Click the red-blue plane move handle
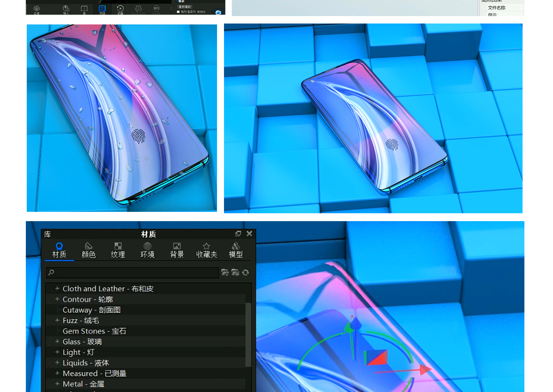Viewport: 553px width, 392px height. coord(376,358)
